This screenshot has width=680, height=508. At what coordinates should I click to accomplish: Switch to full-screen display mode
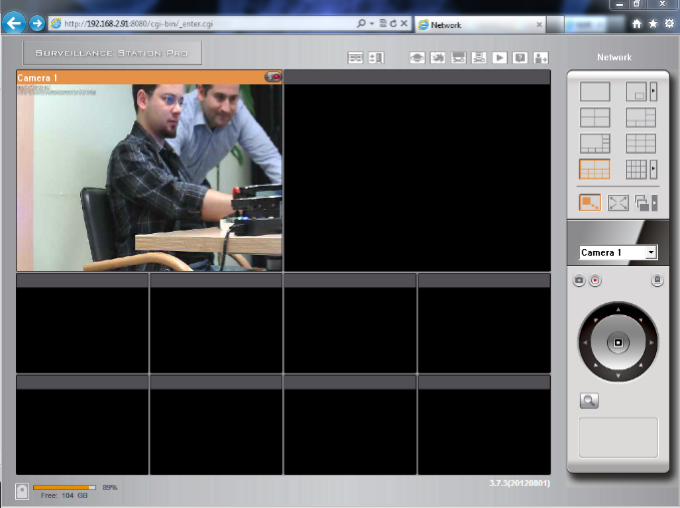pos(618,203)
